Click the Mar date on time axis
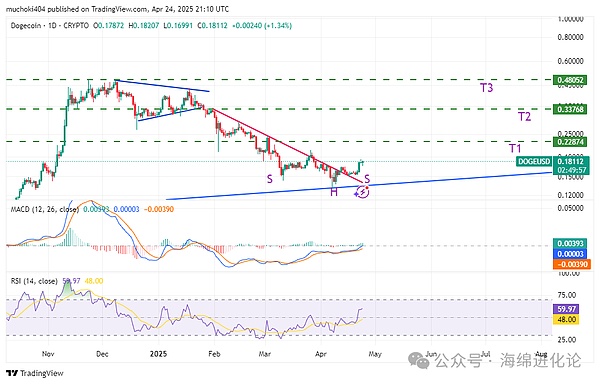 (x=264, y=354)
